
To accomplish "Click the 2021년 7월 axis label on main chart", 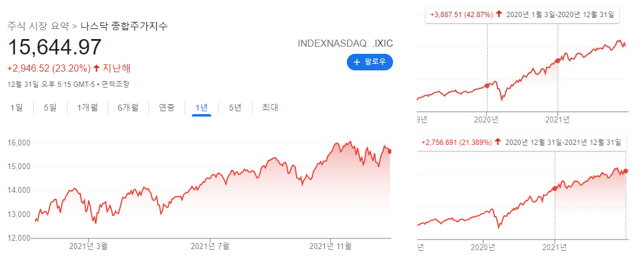I will click(x=210, y=246).
